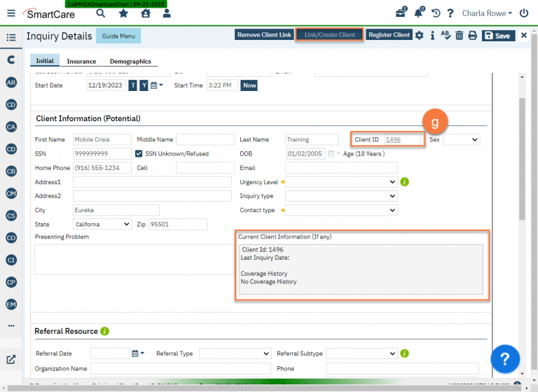Click the Now button beside Start Time
Image resolution: width=538 pixels, height=392 pixels.
point(249,85)
